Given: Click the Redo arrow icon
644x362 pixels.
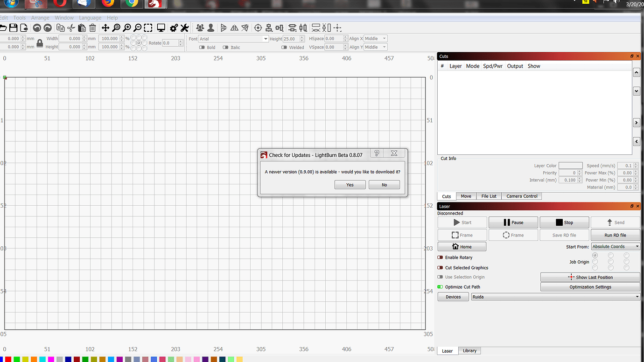Looking at the screenshot, I should [x=47, y=28].
